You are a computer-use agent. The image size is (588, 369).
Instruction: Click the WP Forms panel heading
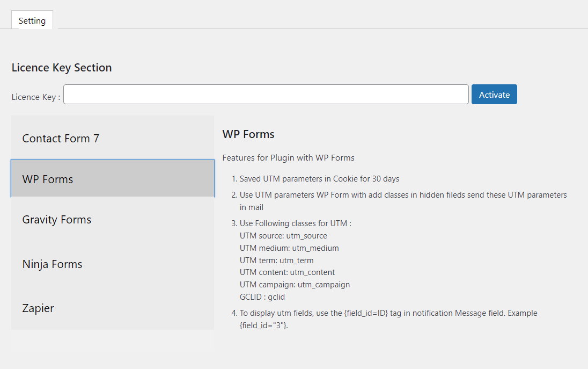pos(248,134)
